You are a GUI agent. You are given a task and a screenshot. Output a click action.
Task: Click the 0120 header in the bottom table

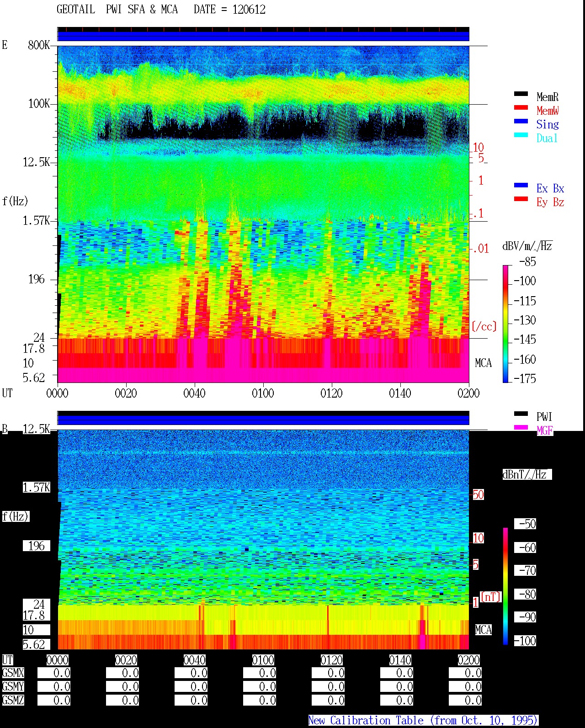[331, 660]
